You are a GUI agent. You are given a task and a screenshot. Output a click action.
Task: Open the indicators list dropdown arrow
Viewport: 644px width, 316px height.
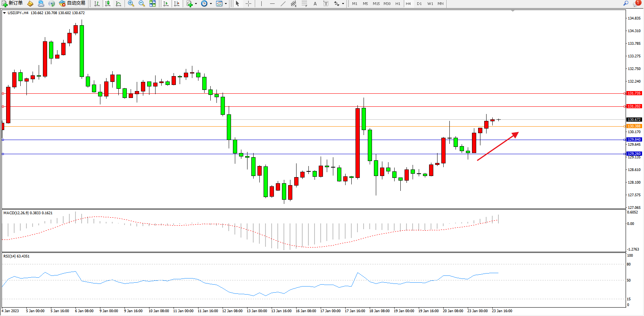tap(196, 4)
